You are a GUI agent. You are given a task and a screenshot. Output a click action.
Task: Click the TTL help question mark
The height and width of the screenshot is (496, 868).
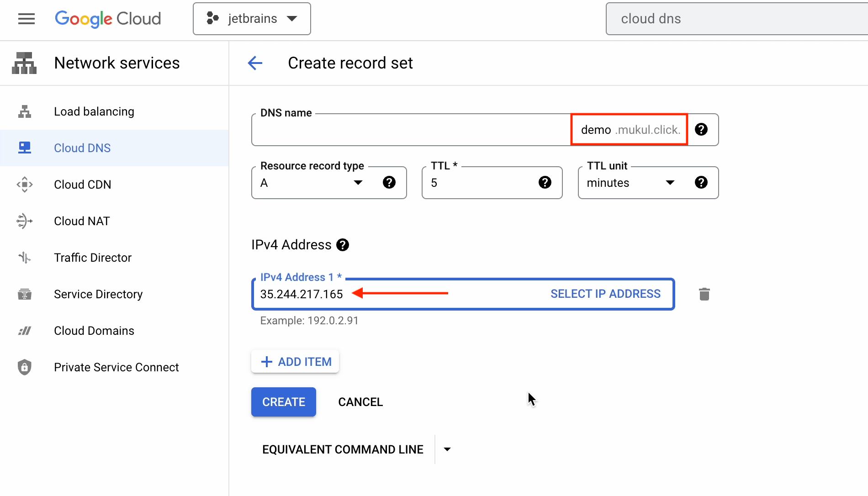coord(545,183)
